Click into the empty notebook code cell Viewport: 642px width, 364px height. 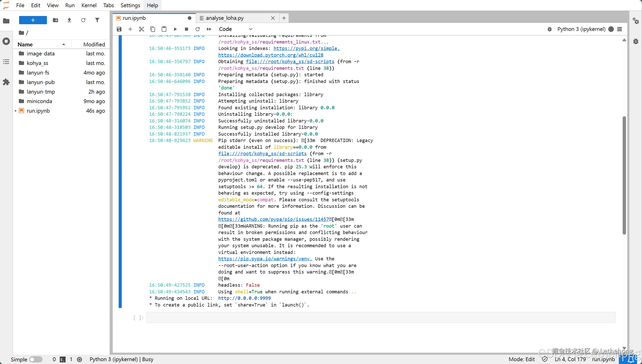tap(380, 317)
